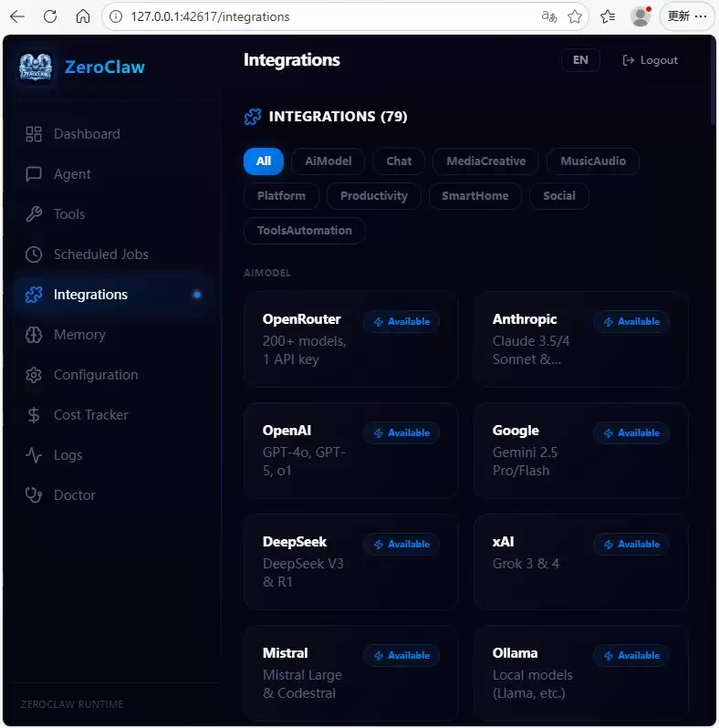Image resolution: width=719 pixels, height=728 pixels.
Task: Open Configuration gear icon
Action: point(34,375)
